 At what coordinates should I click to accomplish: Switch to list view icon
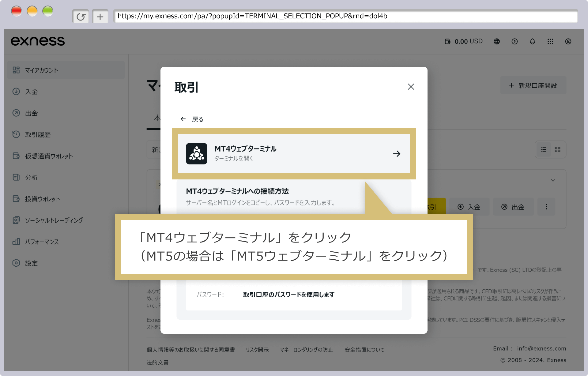point(544,149)
